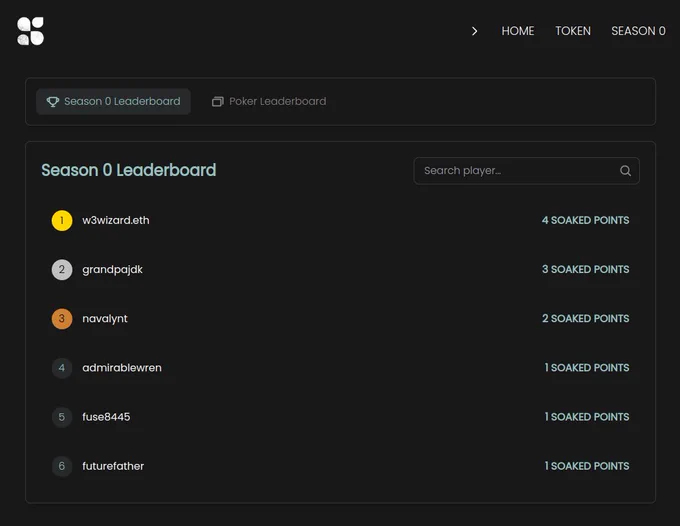Click the rank 6 badge
Screen dimensions: 680x526
[x=62, y=466]
